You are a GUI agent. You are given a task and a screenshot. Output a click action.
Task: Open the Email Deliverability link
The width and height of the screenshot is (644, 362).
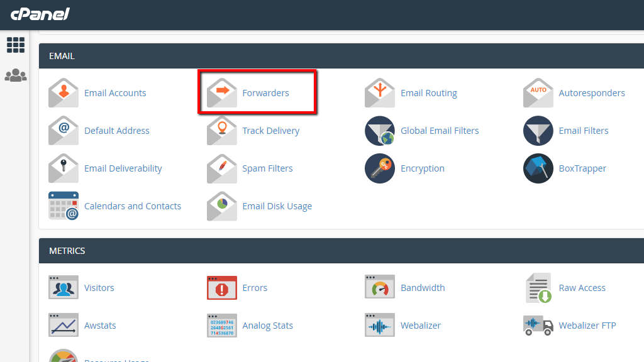click(x=123, y=168)
